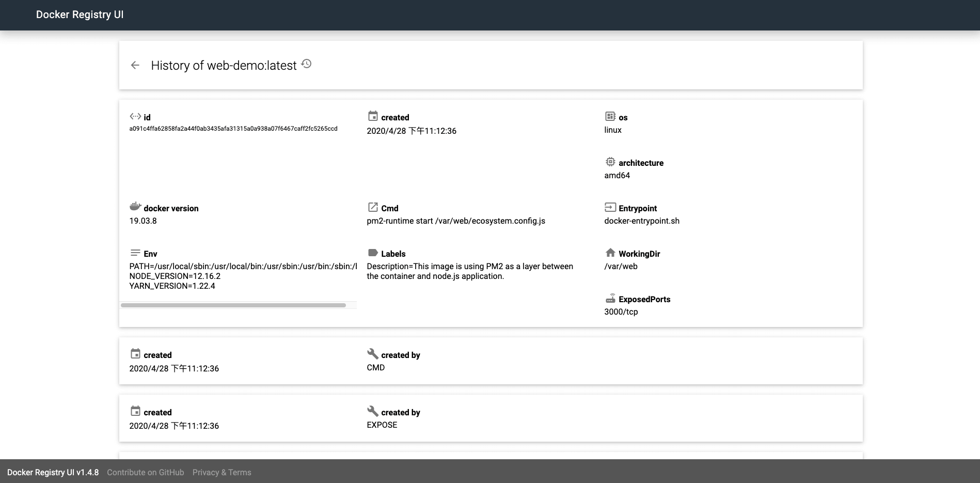980x483 pixels.
Task: Click the id code brackets icon
Action: [x=135, y=117]
